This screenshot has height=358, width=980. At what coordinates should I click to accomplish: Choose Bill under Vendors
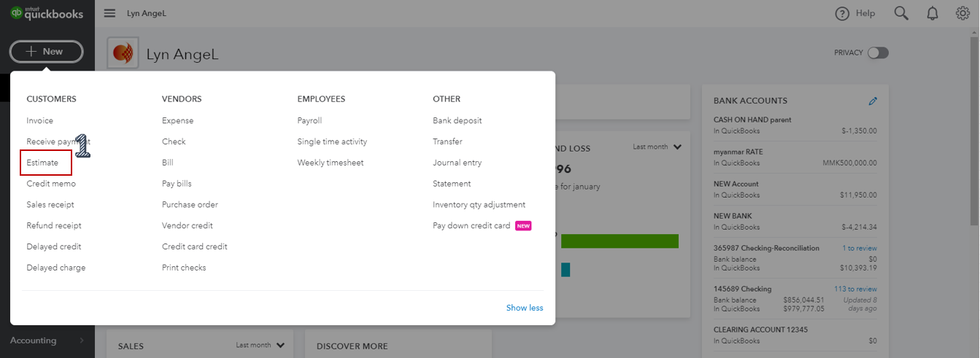(168, 163)
